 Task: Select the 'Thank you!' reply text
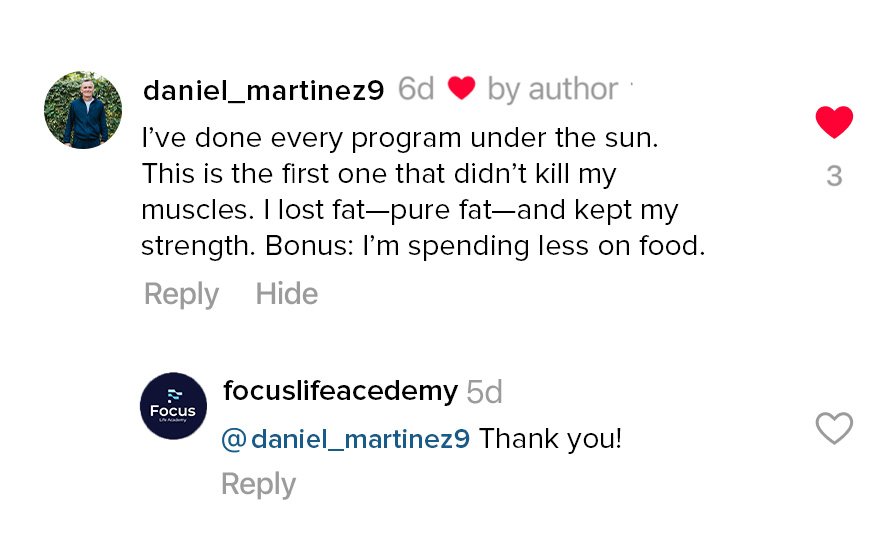click(551, 439)
